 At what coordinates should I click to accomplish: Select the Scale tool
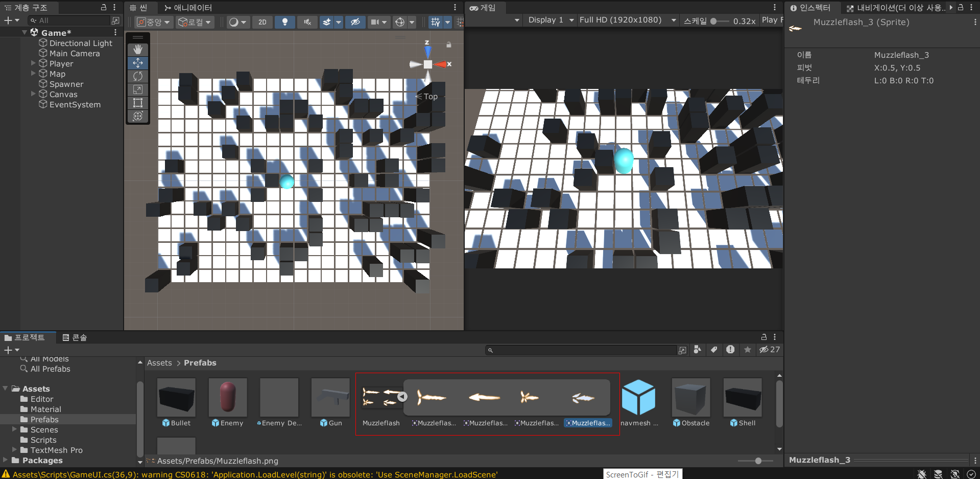click(138, 89)
